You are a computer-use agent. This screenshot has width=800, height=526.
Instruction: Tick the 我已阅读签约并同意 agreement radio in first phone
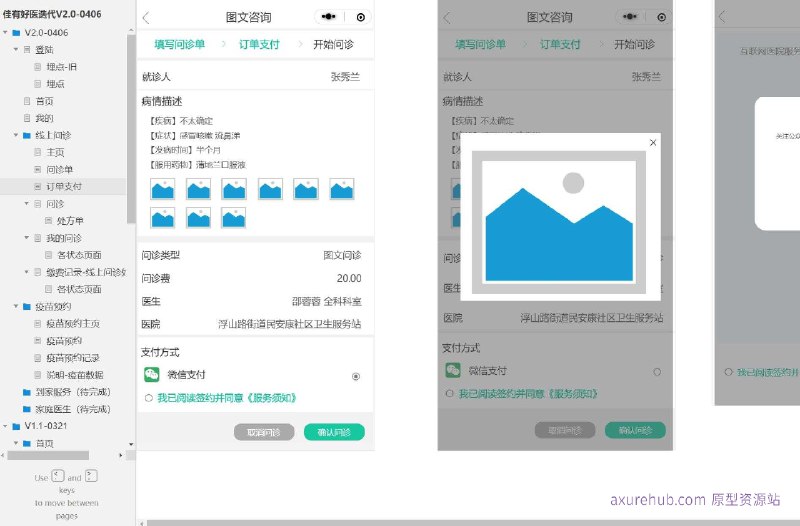(148, 398)
